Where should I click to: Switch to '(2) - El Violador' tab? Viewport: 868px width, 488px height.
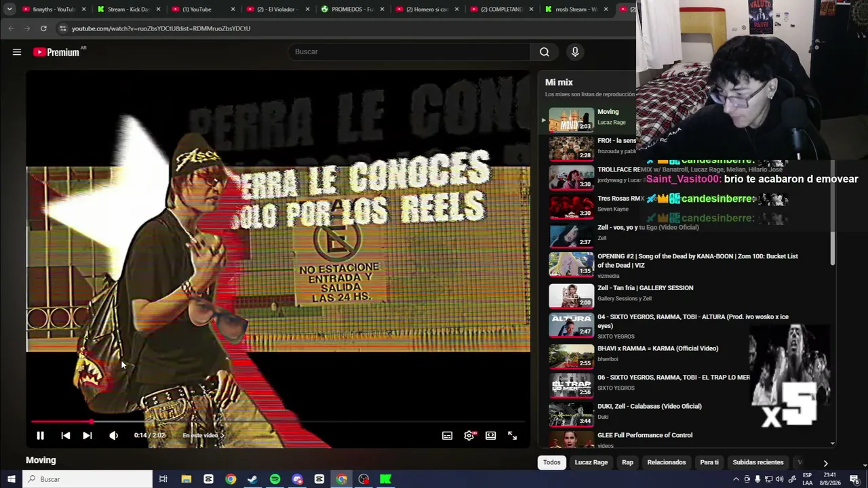tap(277, 9)
